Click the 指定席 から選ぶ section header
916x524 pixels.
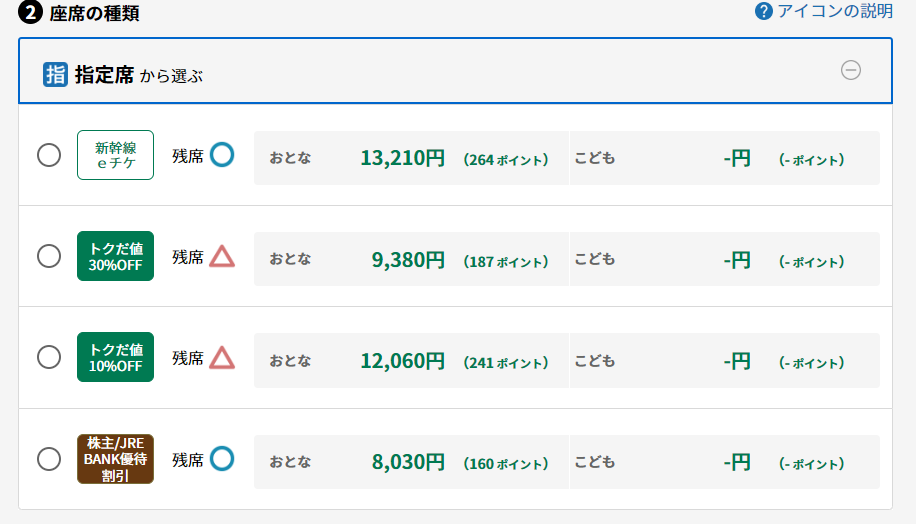(456, 71)
